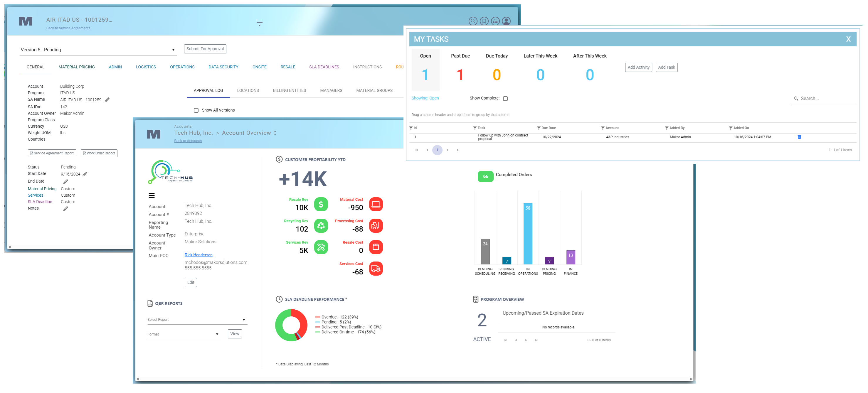Viewport: 868px width, 393px height.
Task: Open the Locations tab
Action: (x=248, y=91)
